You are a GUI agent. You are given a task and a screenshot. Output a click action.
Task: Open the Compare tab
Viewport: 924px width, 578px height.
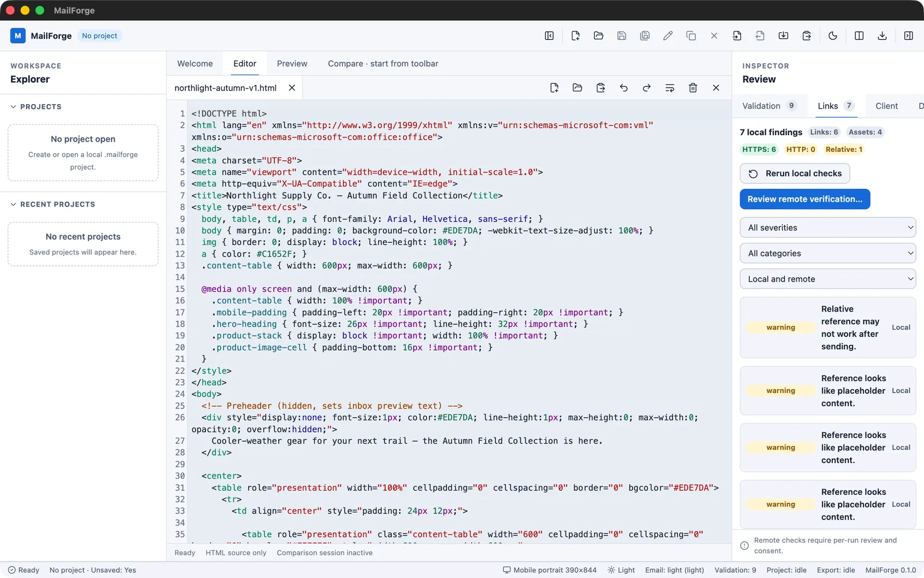pyautogui.click(x=383, y=64)
